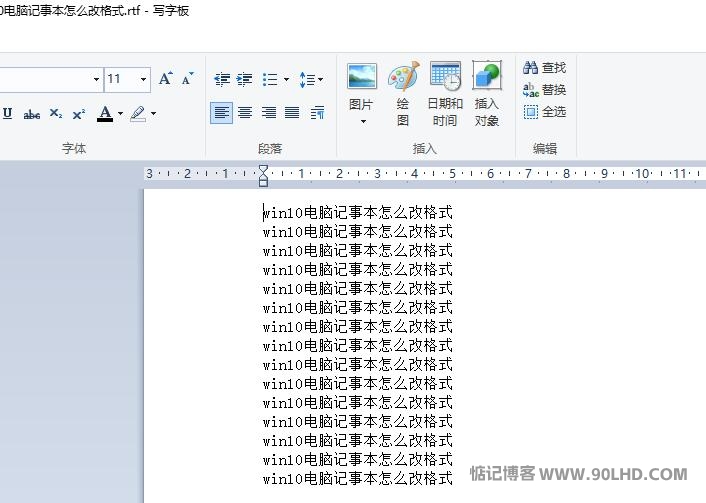Align text right
This screenshot has height=503, width=706.
click(x=269, y=113)
